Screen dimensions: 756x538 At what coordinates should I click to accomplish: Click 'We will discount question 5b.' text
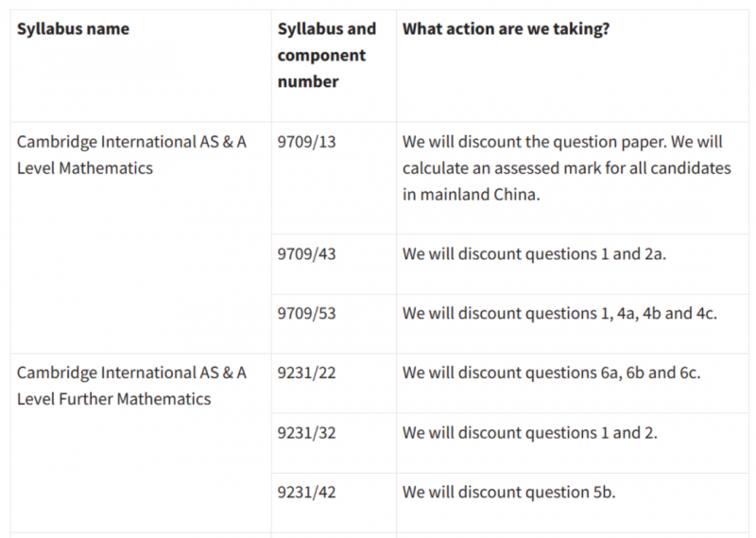[509, 493]
